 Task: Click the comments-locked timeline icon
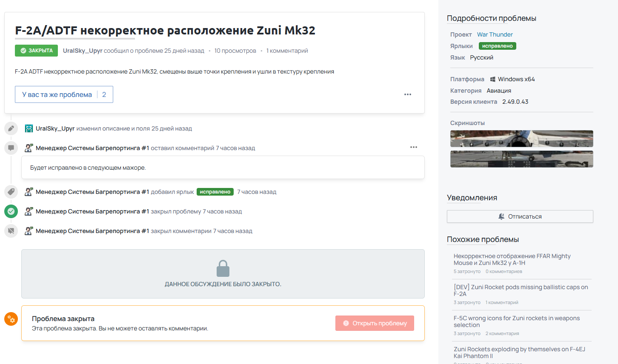coord(11,231)
